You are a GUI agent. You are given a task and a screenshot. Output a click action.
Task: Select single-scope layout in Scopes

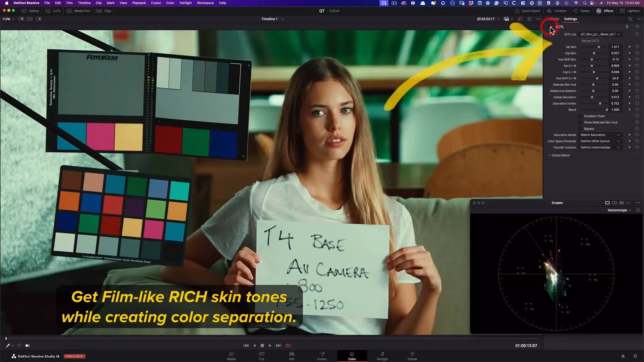[x=607, y=203]
